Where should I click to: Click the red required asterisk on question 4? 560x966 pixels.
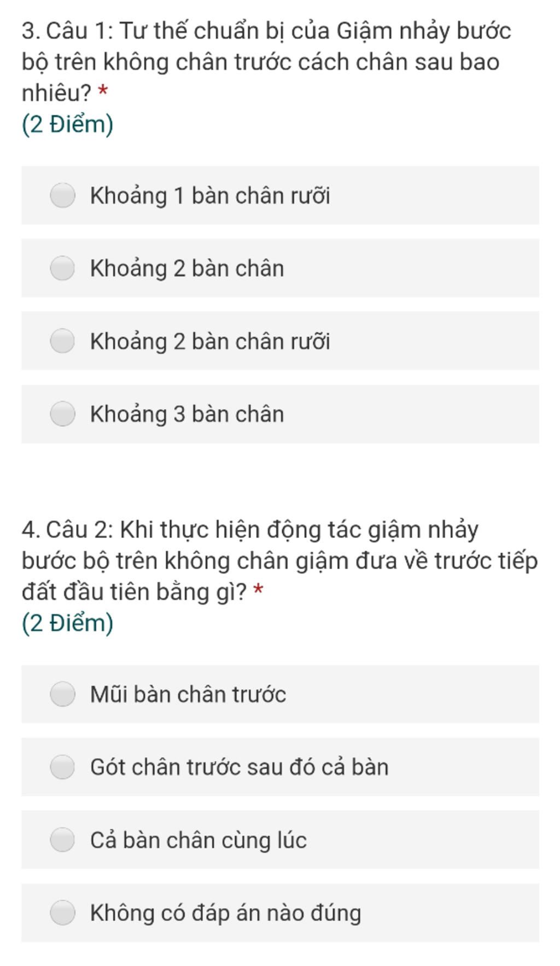point(259,590)
